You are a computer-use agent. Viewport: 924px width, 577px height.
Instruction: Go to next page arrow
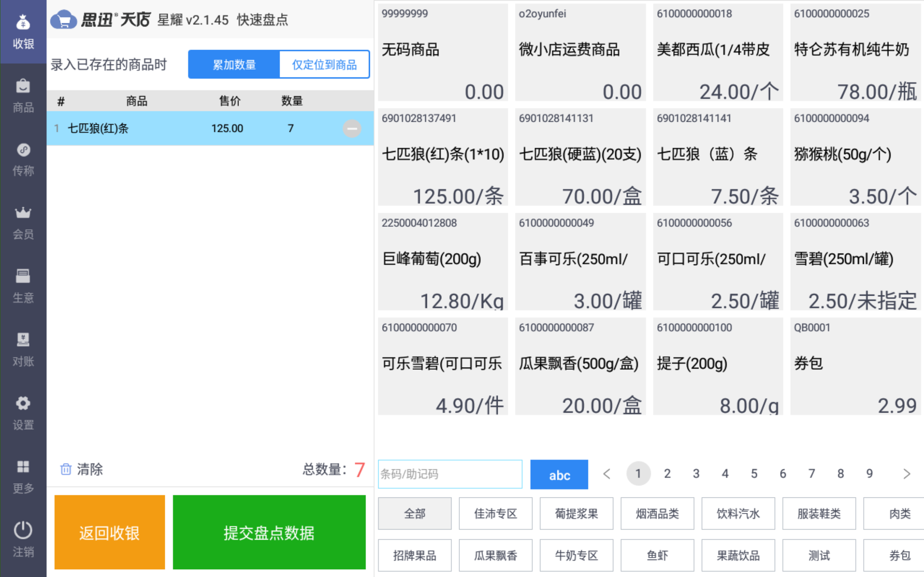pyautogui.click(x=907, y=474)
